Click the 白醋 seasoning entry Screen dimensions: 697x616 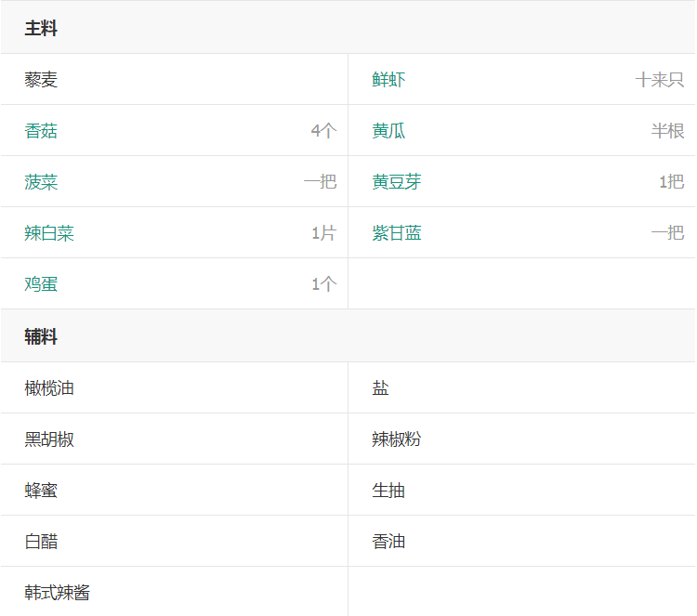pyautogui.click(x=41, y=542)
